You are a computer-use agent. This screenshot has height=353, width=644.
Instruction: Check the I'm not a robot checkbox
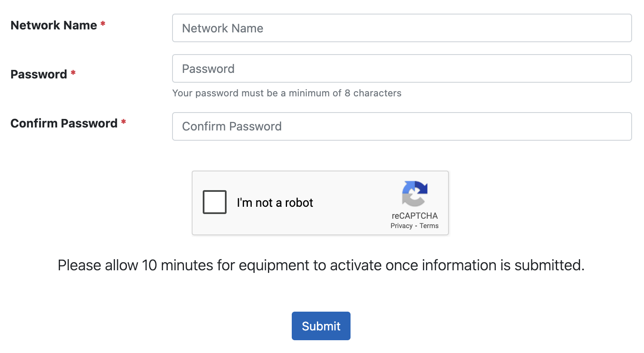click(214, 202)
